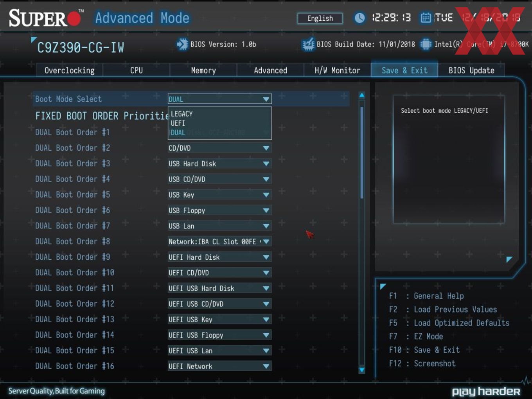This screenshot has width=532, height=399.
Task: Click the F7 EZ Mode entry
Action: point(416,336)
